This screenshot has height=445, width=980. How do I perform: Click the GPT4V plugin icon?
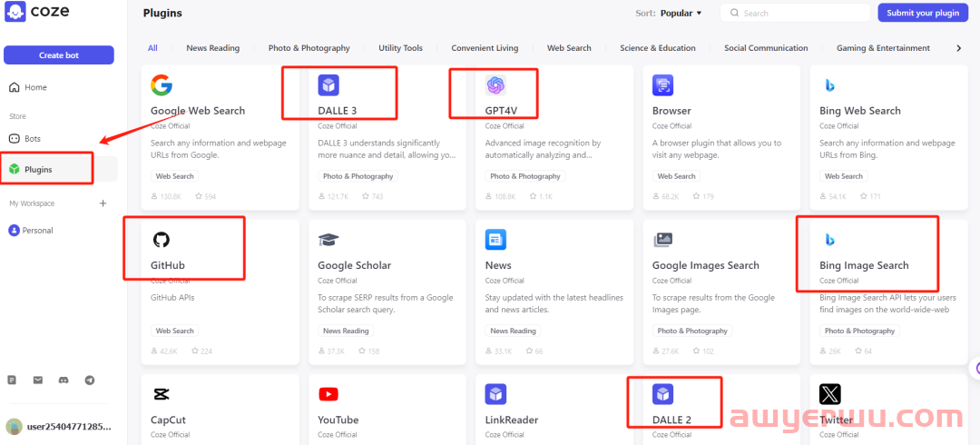tap(495, 85)
